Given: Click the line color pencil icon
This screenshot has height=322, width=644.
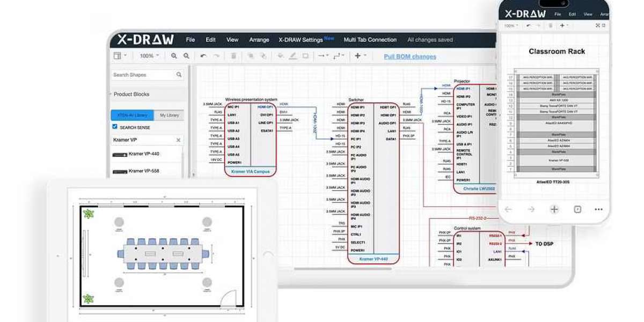Looking at the screenshot, I should (x=293, y=56).
